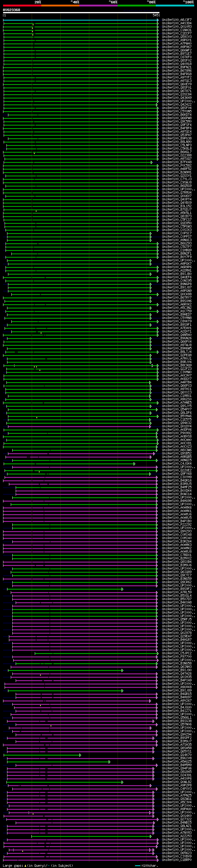Click the orange ~40% identity legend segment
The width and height of the screenshot is (197, 868).
pyautogui.click(x=61, y=6)
